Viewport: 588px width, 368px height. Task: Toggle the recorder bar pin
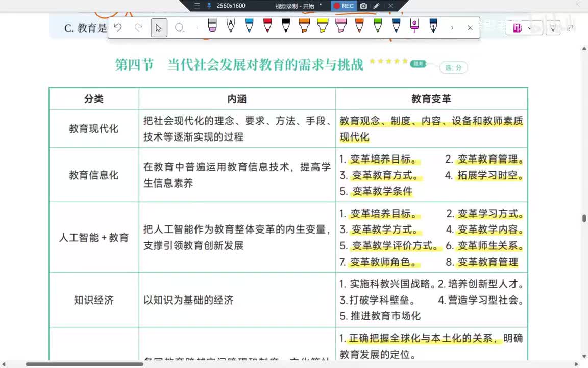[x=209, y=6]
